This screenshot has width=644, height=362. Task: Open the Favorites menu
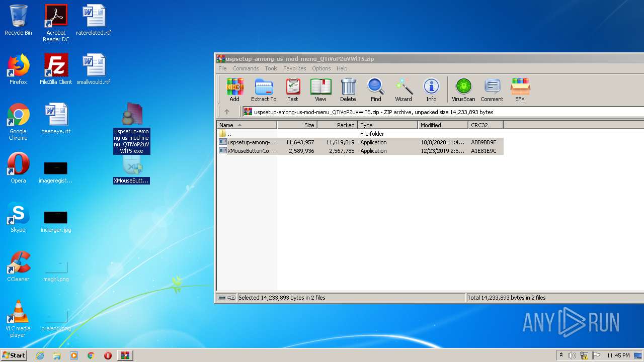(295, 68)
